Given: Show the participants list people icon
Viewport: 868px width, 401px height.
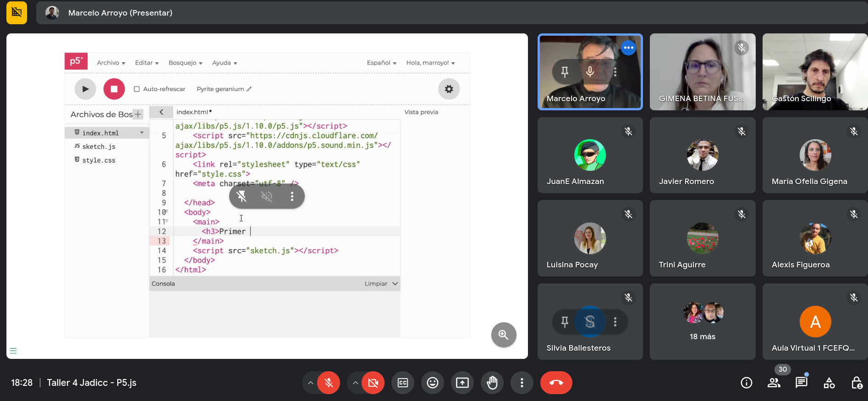Looking at the screenshot, I should tap(774, 383).
